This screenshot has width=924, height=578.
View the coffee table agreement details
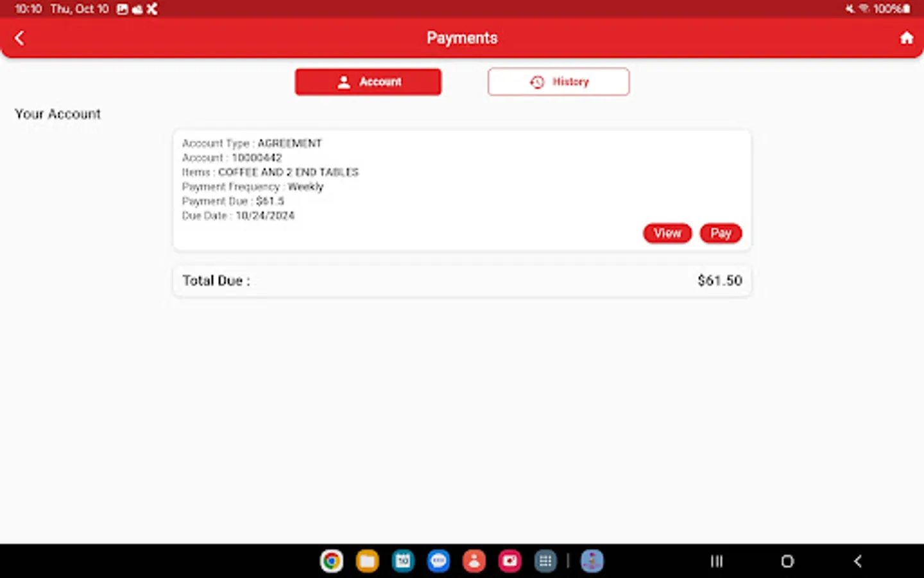[x=667, y=233]
